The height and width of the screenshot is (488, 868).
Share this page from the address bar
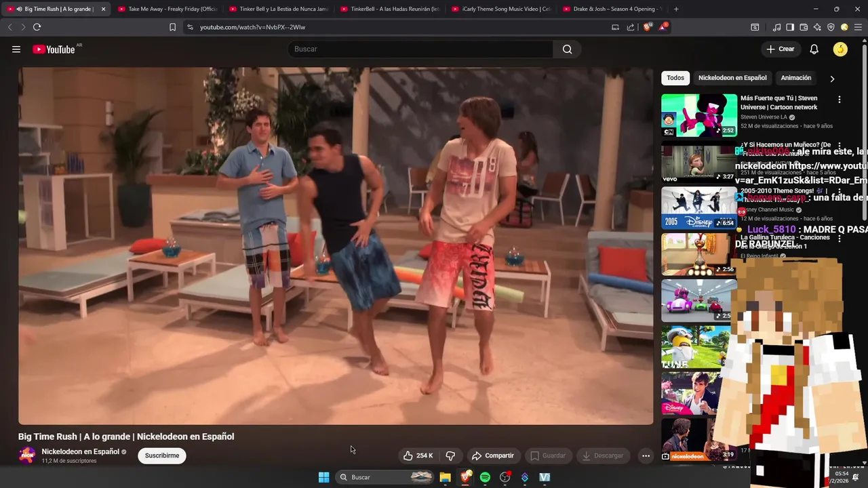pos(631,27)
